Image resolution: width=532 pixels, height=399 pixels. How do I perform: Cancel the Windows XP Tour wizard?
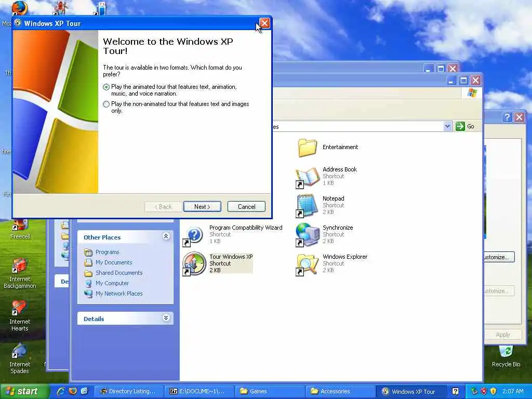pos(246,207)
